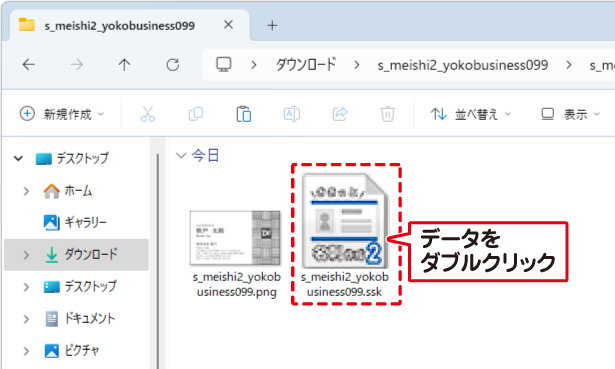615x369 pixels.
Task: Expand the ドキュメント tree node
Action: (x=26, y=319)
